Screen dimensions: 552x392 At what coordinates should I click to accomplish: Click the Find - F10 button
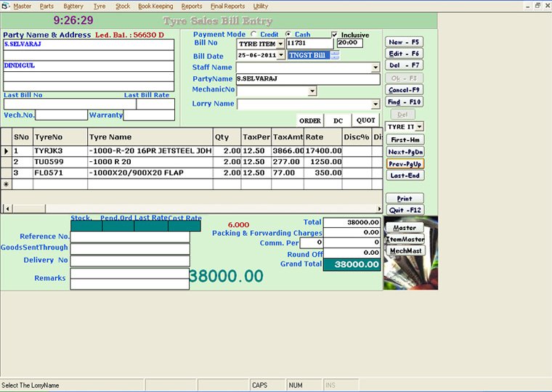(405, 102)
